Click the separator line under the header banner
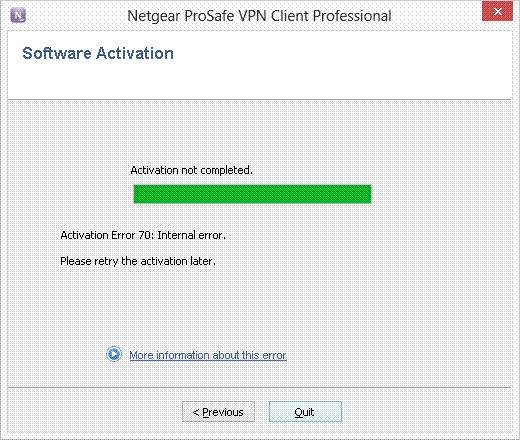Viewport: 520px width, 440px height. [x=259, y=99]
